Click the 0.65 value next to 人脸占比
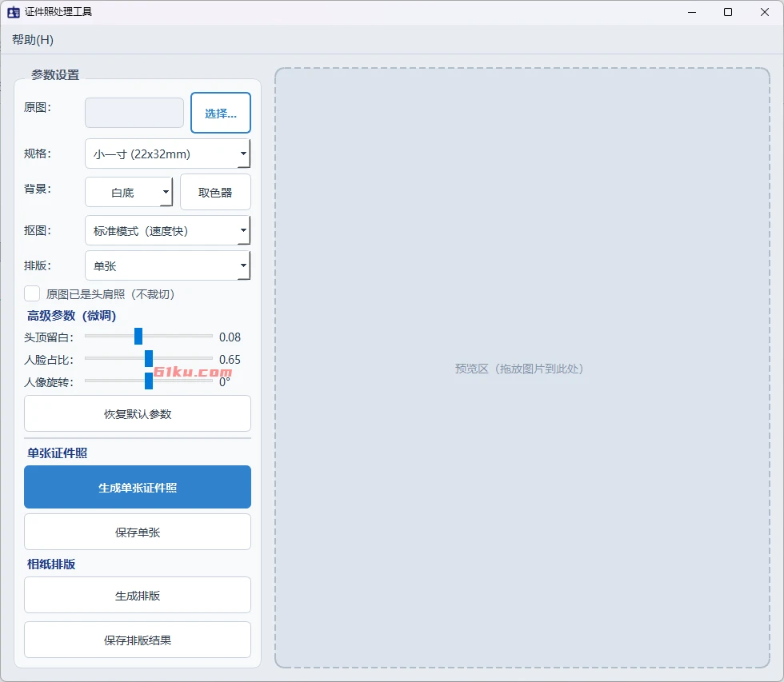Screen dimensions: 784x682 pos(230,360)
